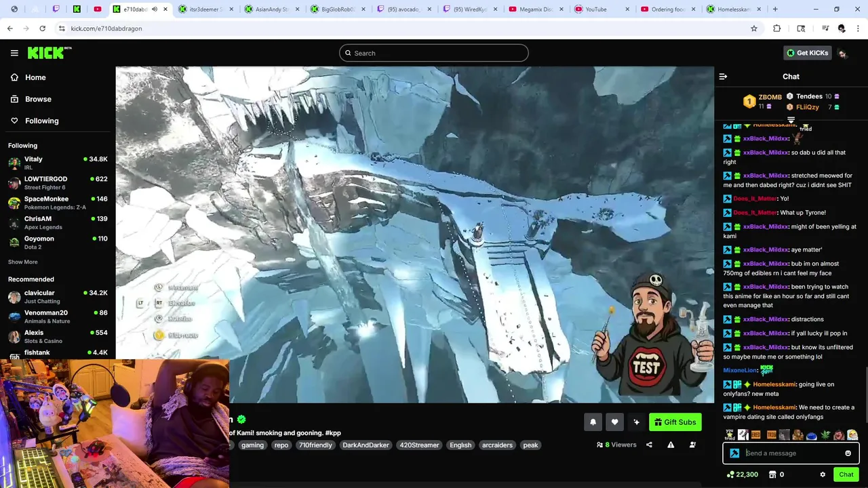
Task: Select the 420Streamer tag
Action: pyautogui.click(x=419, y=445)
